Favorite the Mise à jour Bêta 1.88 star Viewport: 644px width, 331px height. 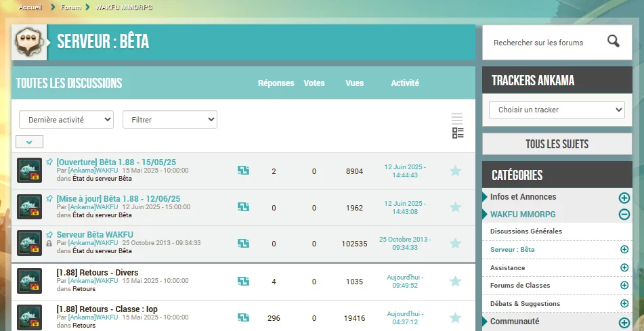[455, 207]
